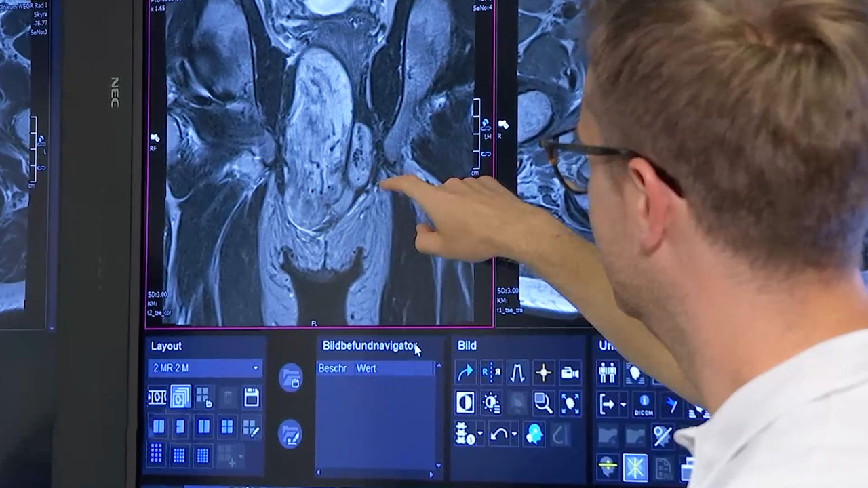Click the Bildbefundnavigator horizontal scrollbar right arrow

tap(431, 474)
